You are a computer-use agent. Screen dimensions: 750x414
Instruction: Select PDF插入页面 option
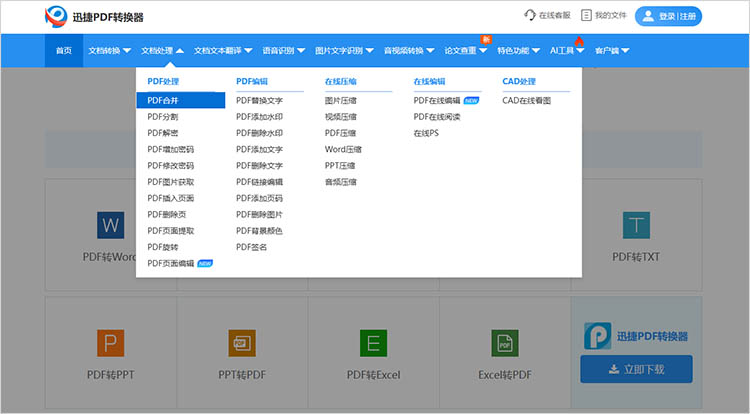click(x=171, y=198)
